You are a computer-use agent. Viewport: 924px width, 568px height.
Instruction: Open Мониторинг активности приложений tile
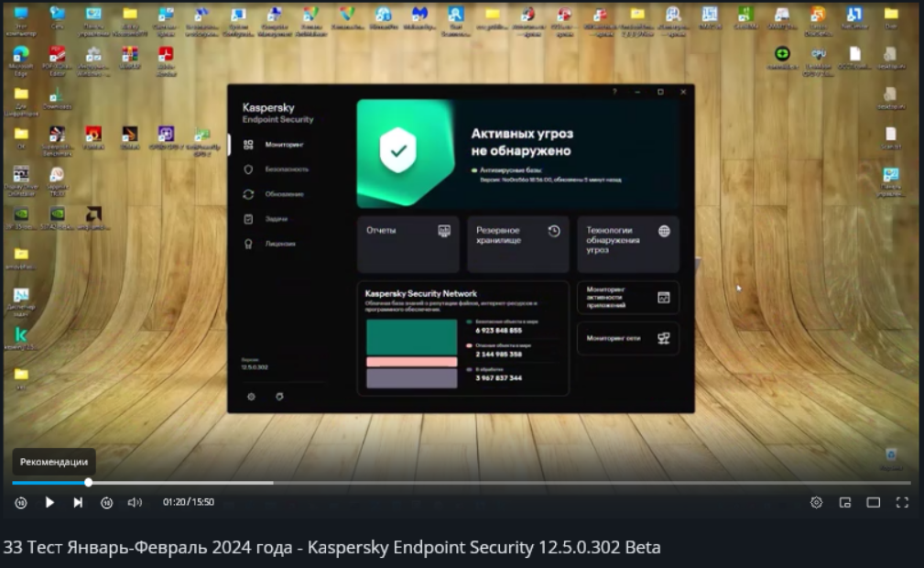coord(627,297)
